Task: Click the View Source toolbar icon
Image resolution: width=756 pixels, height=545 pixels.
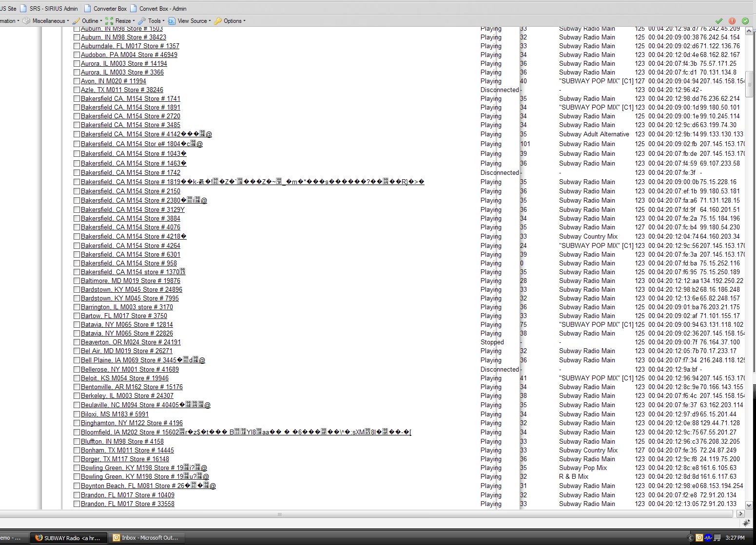Action: coord(172,21)
